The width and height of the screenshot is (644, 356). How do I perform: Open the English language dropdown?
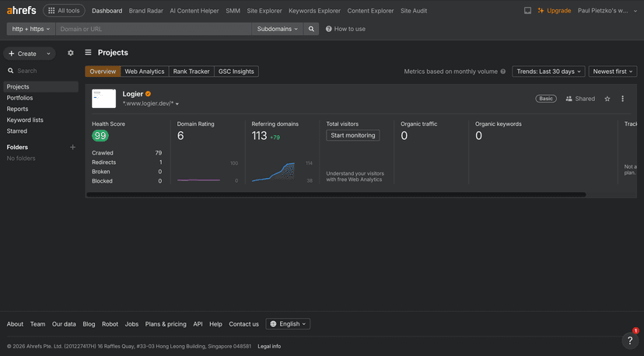(x=288, y=324)
